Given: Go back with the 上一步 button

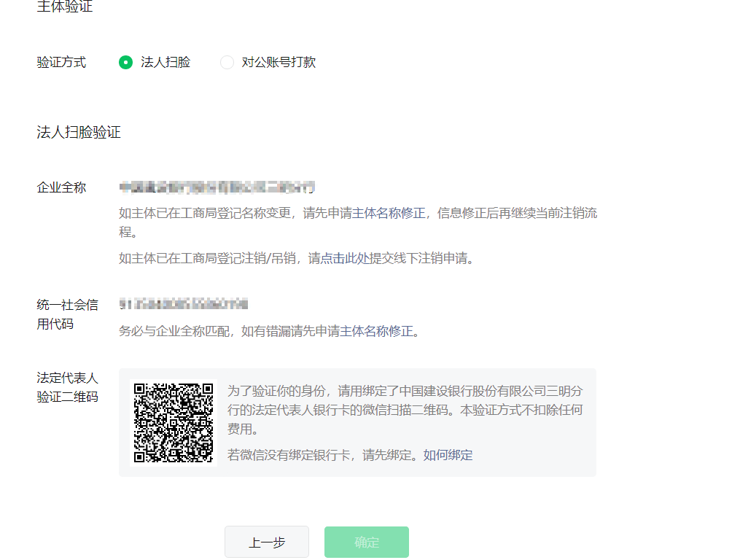Looking at the screenshot, I should (x=267, y=542).
